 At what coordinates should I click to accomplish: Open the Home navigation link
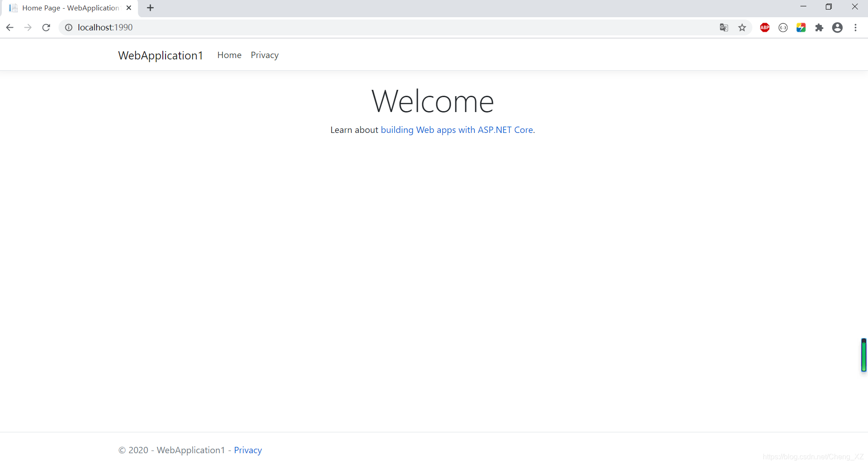(229, 55)
